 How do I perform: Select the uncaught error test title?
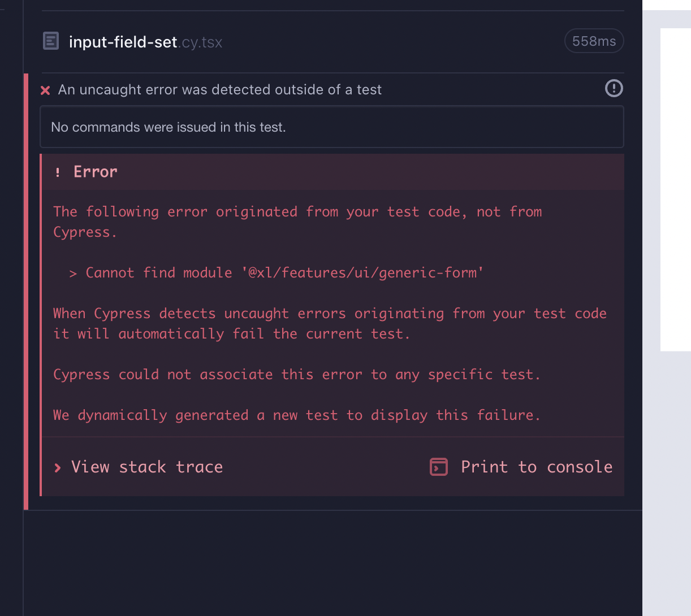(x=220, y=90)
